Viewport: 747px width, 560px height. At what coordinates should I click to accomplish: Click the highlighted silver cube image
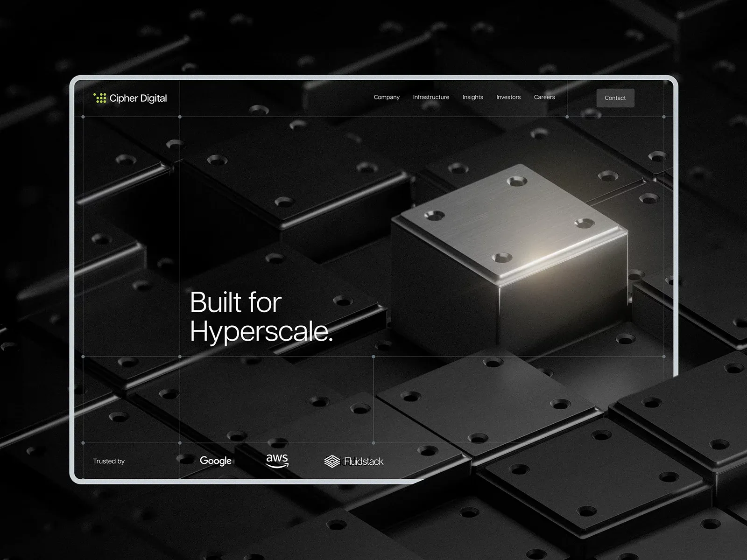click(510, 260)
